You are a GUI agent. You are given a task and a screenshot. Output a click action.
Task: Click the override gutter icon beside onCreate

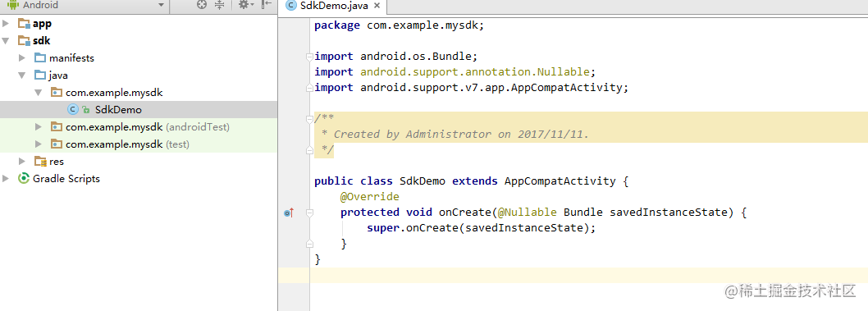coord(288,213)
